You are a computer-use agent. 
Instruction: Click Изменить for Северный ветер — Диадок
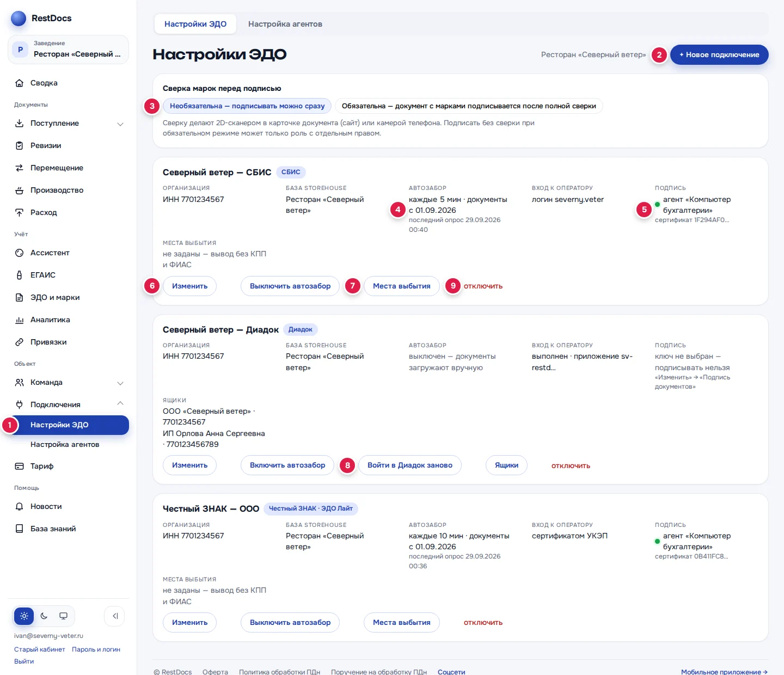[x=189, y=465]
